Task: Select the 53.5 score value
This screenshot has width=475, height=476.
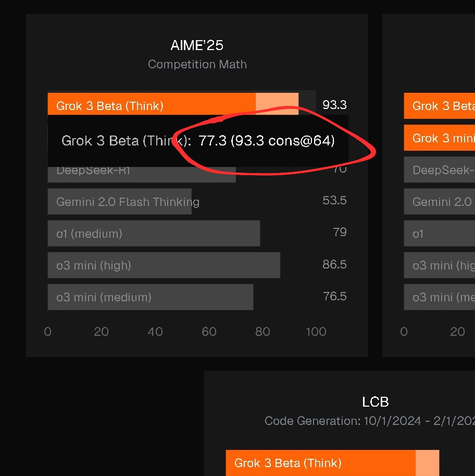Action: (x=334, y=201)
